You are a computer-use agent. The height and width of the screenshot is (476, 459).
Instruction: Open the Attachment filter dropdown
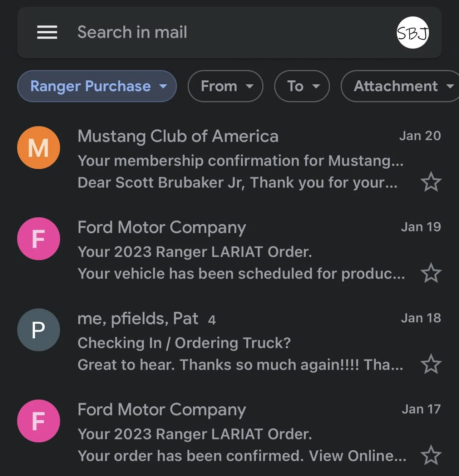point(400,86)
